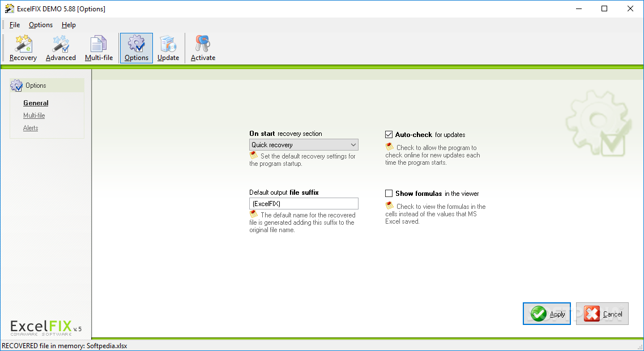Click the Default output file suffix field

pos(304,204)
